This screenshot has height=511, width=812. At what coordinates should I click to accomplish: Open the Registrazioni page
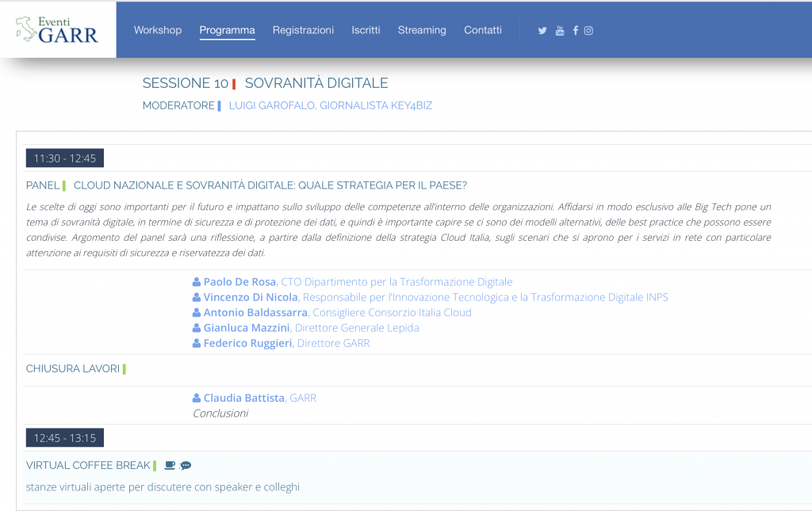[x=303, y=30]
